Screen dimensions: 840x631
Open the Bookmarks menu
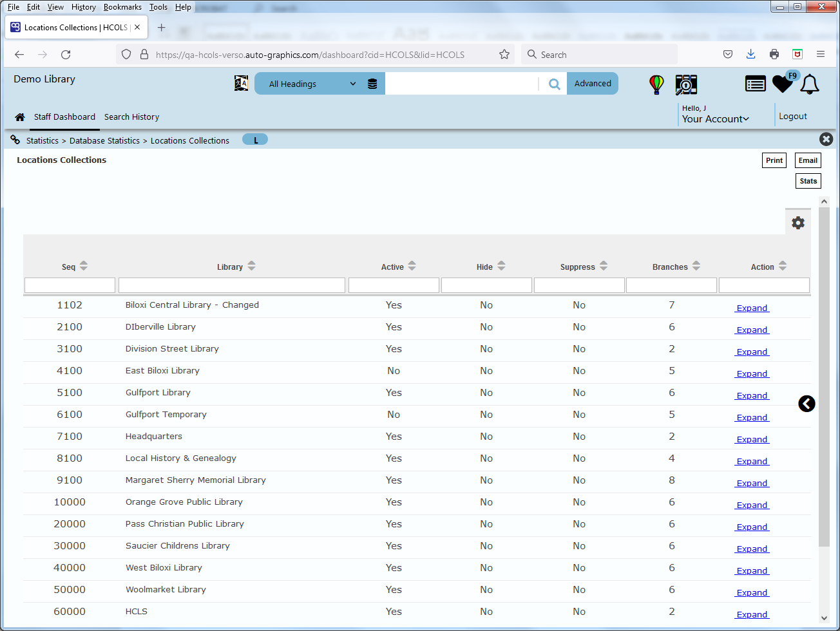point(122,7)
